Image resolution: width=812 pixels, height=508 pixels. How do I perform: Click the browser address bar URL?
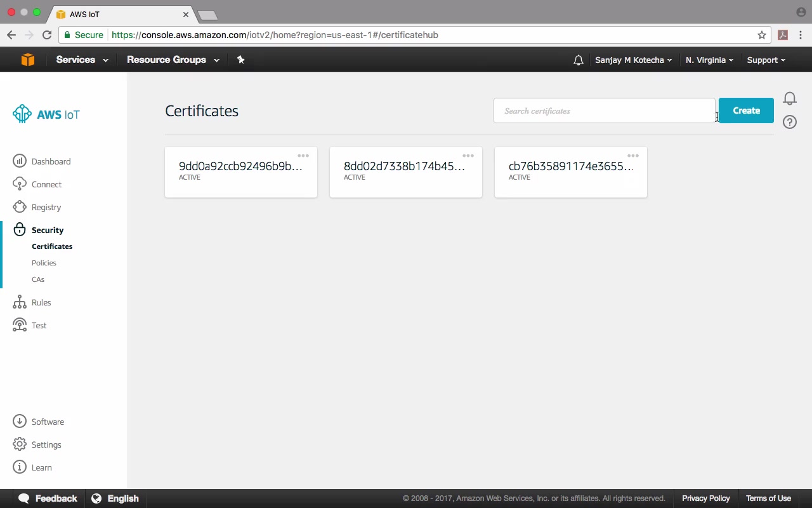(275, 35)
